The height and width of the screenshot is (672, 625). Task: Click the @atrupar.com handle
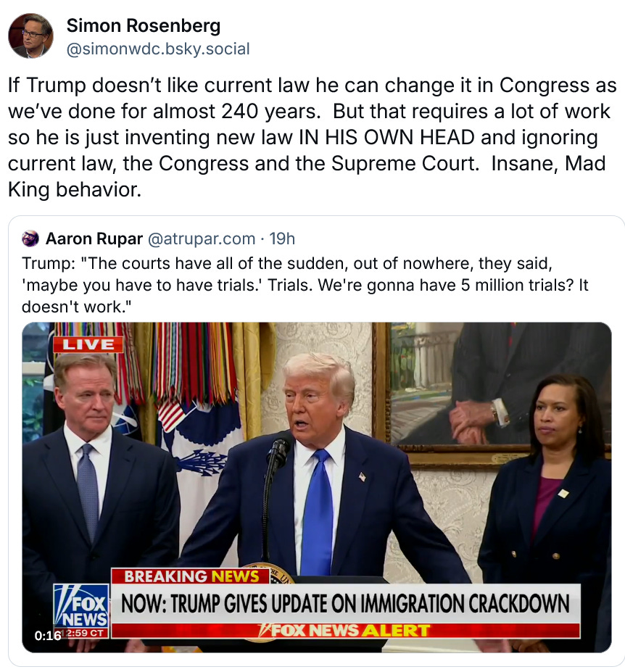tap(202, 238)
